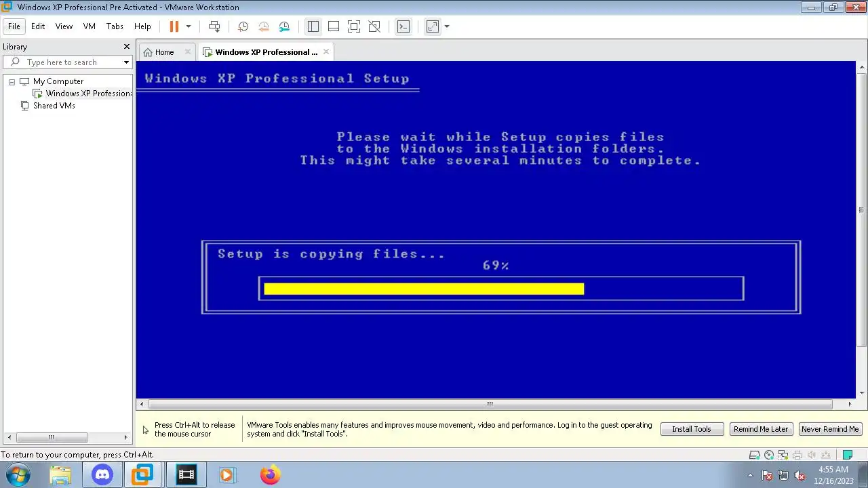Click the sound card status icon
Screen dimensions: 868x488
[x=812, y=455]
